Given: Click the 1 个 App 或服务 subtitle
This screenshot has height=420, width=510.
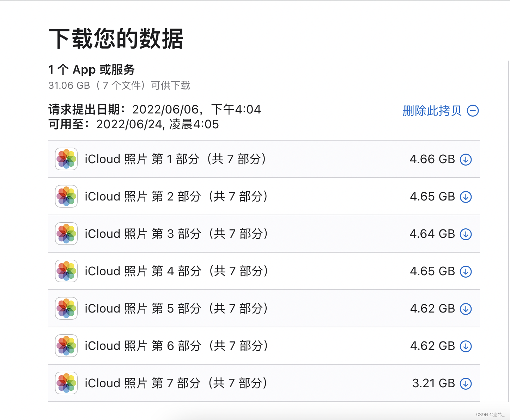Looking at the screenshot, I should click(x=92, y=70).
